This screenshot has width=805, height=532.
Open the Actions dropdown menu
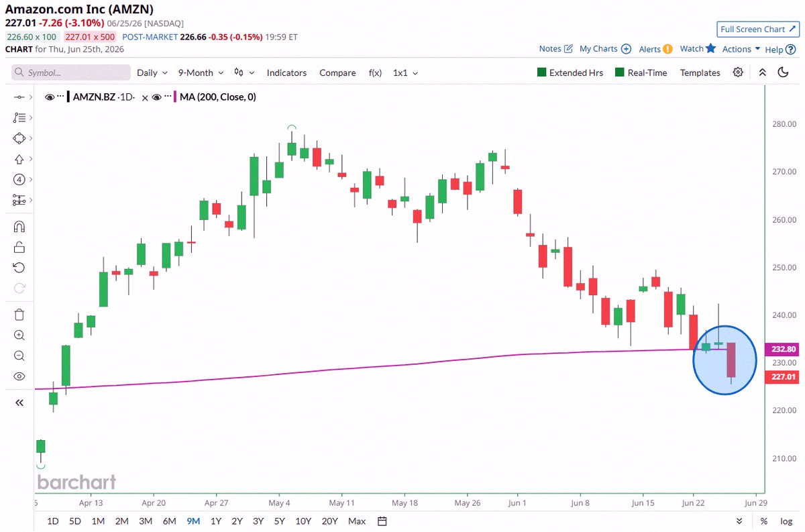[x=741, y=49]
